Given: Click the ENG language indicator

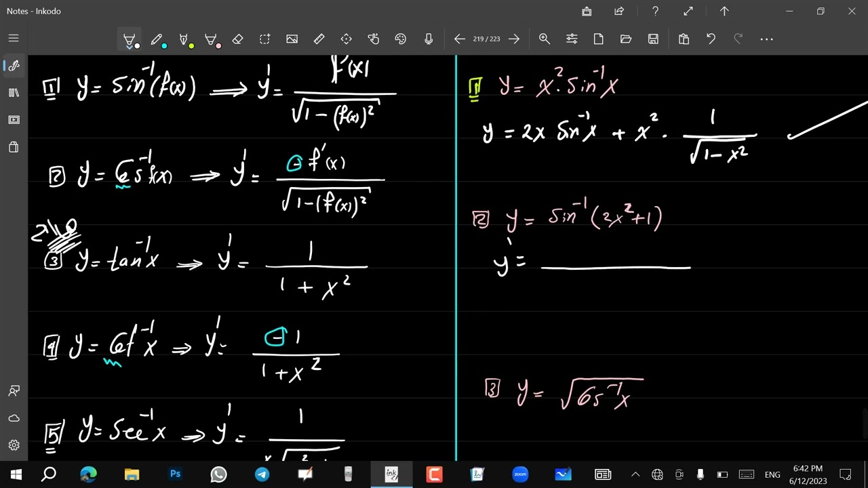Looking at the screenshot, I should (x=772, y=475).
